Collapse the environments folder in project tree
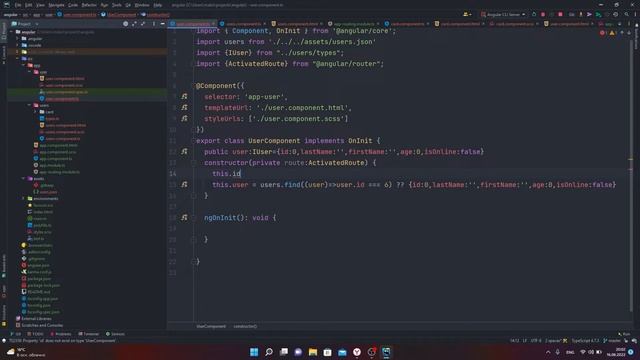The image size is (640, 360). pyautogui.click(x=23, y=198)
